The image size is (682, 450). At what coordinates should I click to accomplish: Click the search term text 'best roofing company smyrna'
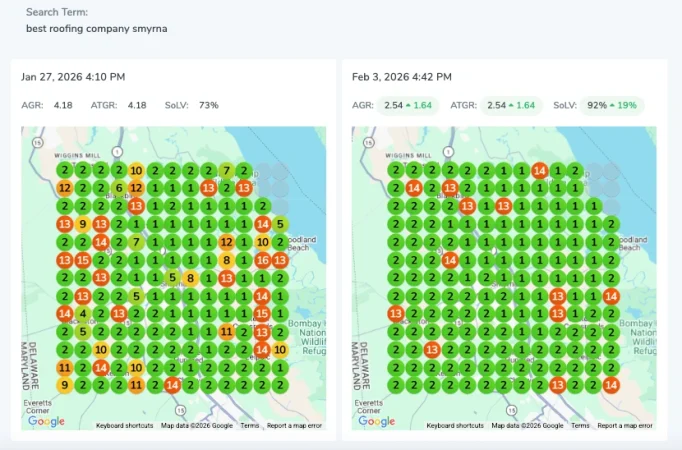pos(97,28)
